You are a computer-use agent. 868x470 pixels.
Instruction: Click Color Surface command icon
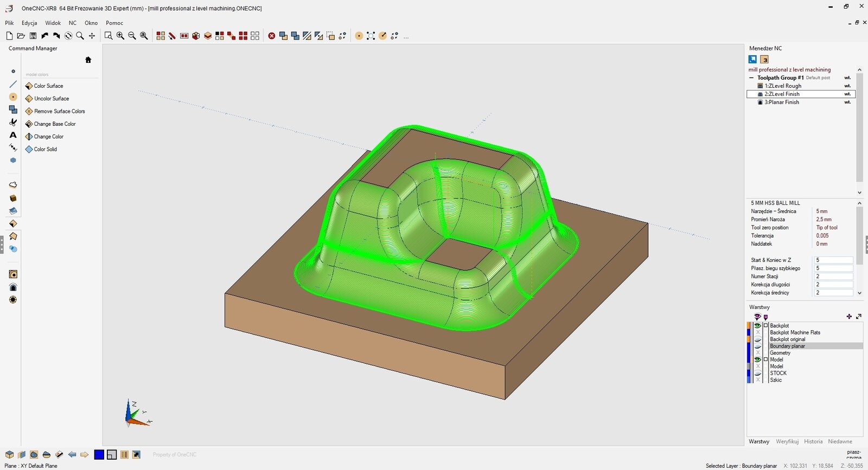tap(29, 86)
